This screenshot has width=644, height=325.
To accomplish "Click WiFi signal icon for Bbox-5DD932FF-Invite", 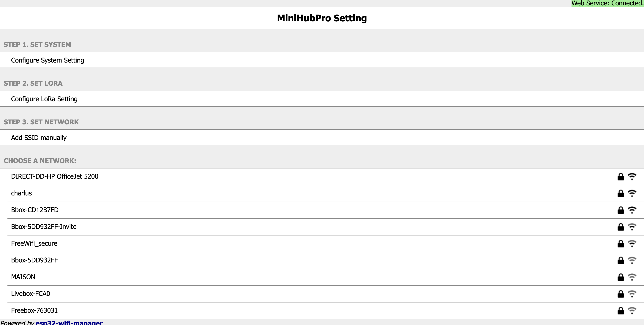I will pyautogui.click(x=632, y=227).
